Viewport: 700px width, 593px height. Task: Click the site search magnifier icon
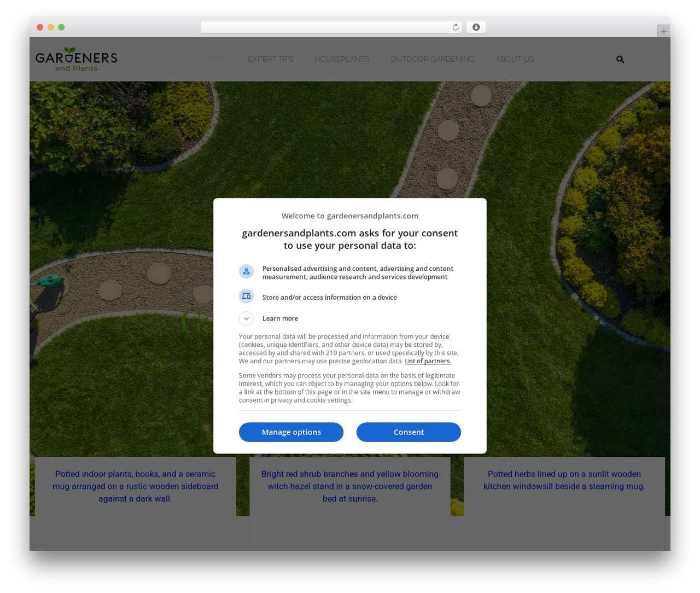[x=620, y=59]
